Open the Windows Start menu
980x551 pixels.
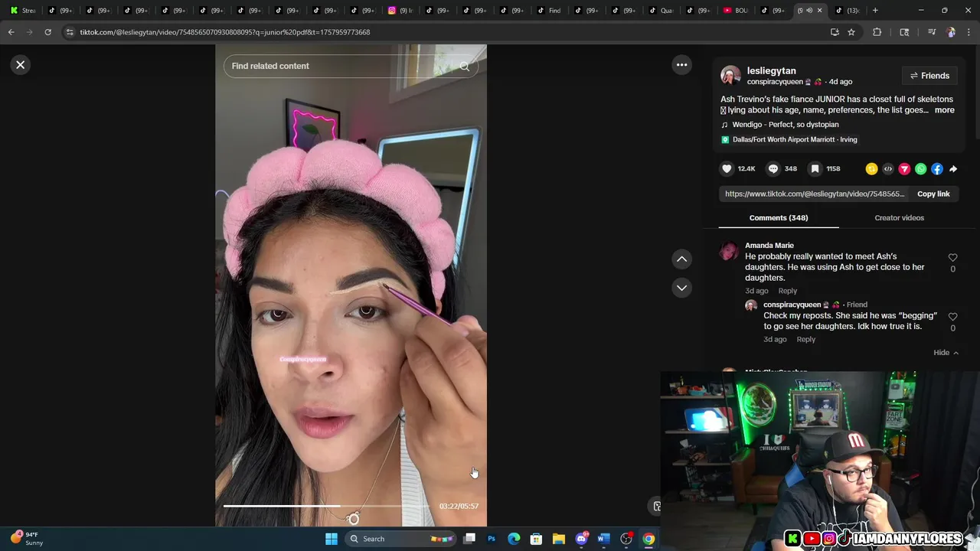(332, 539)
